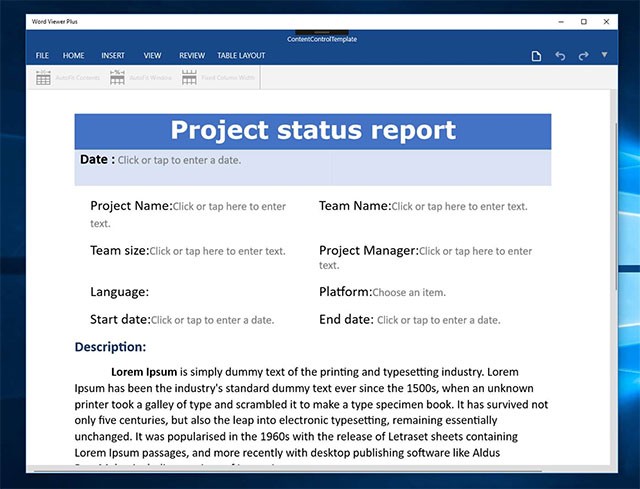The width and height of the screenshot is (640, 489).
Task: Switch to the HOME tab
Action: tap(73, 56)
